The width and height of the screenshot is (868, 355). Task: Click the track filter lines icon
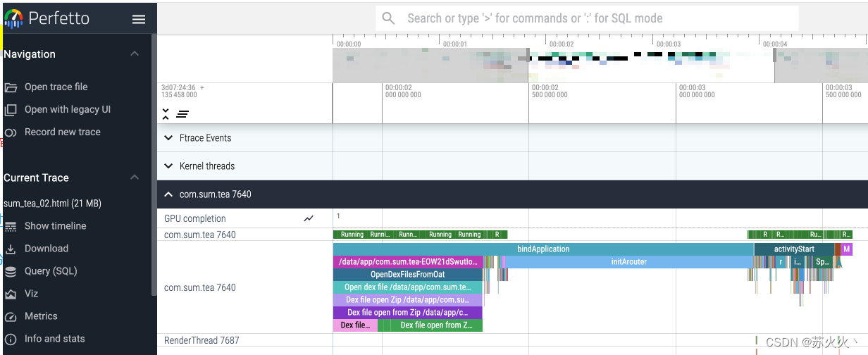(x=182, y=114)
